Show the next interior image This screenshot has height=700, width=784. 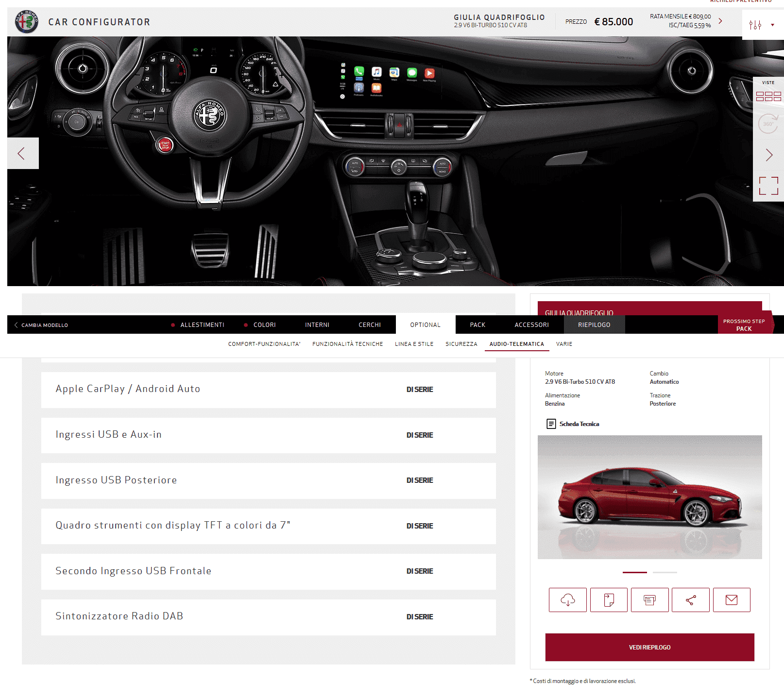[x=768, y=155]
